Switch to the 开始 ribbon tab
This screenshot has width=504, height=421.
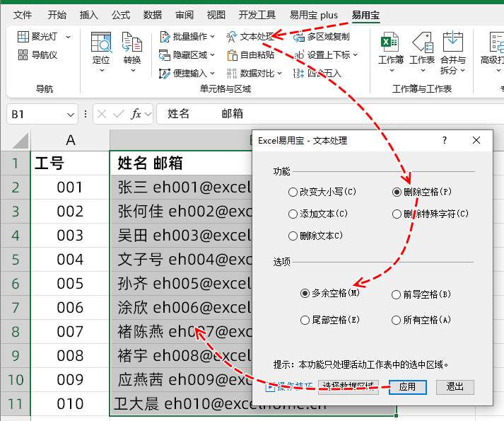point(57,15)
